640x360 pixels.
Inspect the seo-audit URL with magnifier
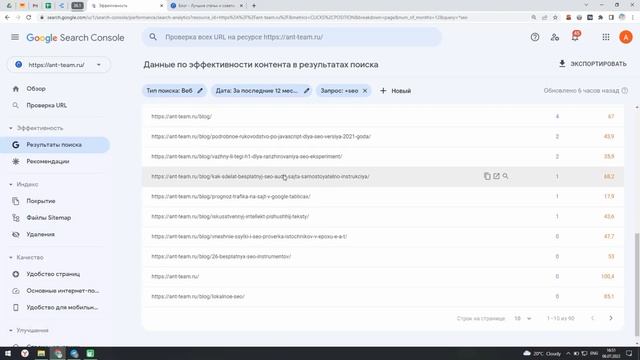pyautogui.click(x=506, y=176)
